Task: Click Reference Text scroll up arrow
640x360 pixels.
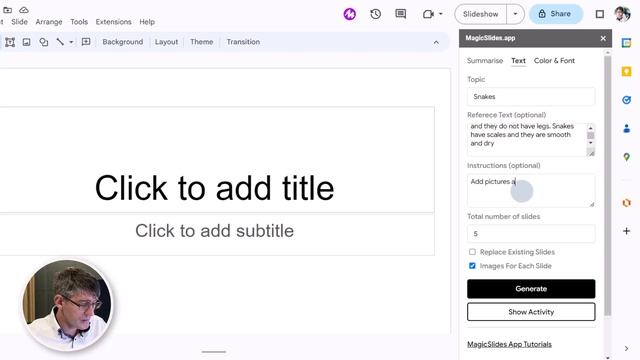Action: (590, 128)
